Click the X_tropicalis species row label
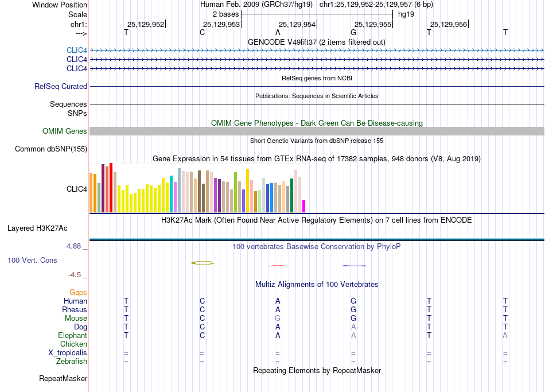The width and height of the screenshot is (545, 392). coord(68,353)
